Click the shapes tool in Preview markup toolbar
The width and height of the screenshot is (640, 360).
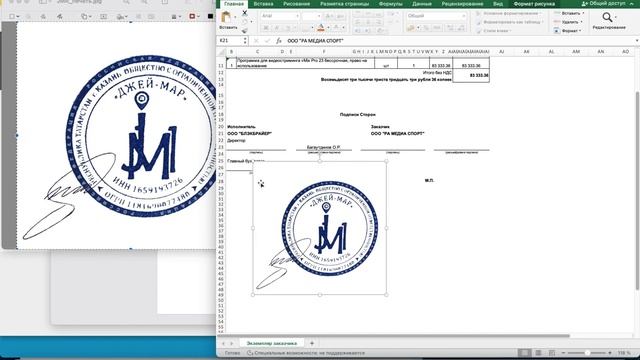pyautogui.click(x=84, y=16)
